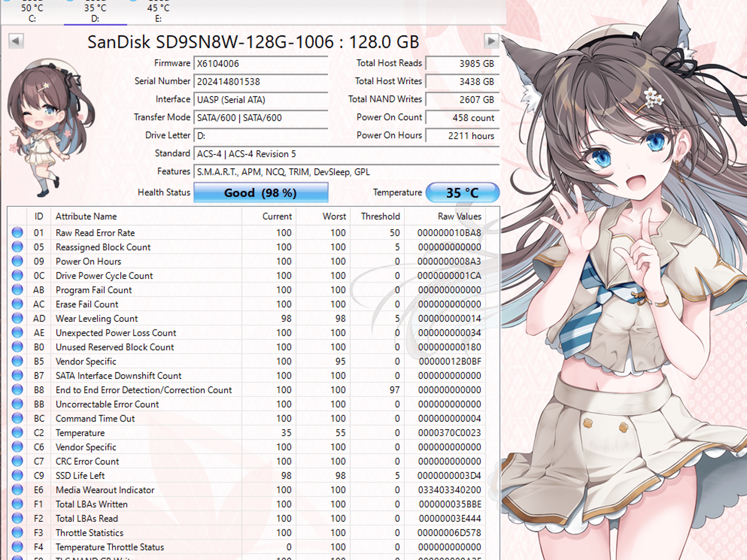
Task: Click the Firmware field X6104006
Action: point(261,63)
